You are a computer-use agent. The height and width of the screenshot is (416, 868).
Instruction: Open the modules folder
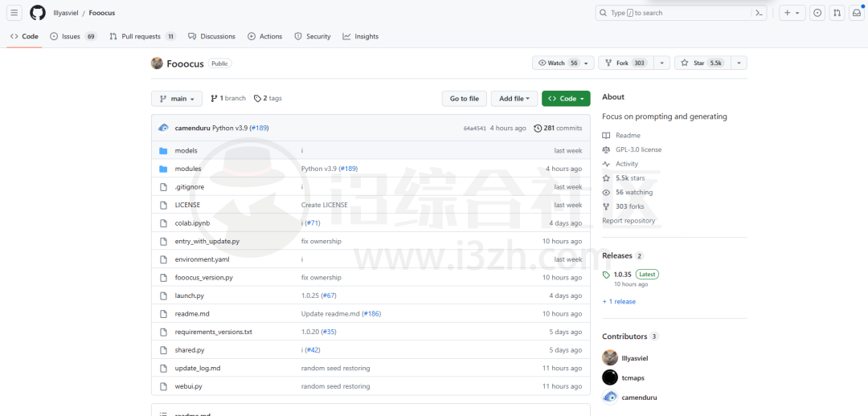(188, 169)
